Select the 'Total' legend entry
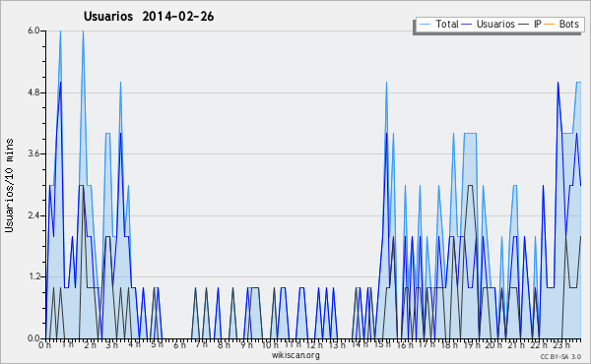Image resolution: width=591 pixels, height=364 pixels. point(447,24)
